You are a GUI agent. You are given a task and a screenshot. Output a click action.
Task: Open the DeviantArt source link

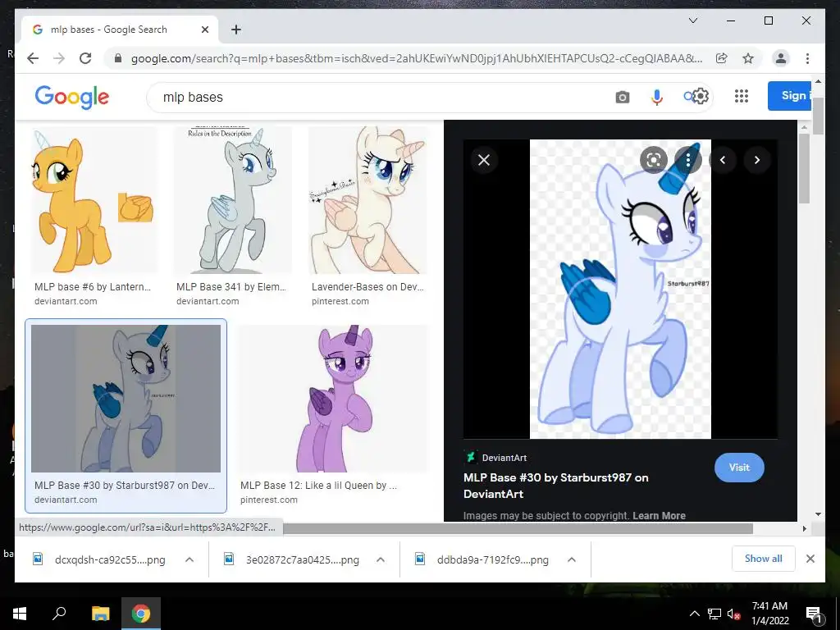coord(495,458)
